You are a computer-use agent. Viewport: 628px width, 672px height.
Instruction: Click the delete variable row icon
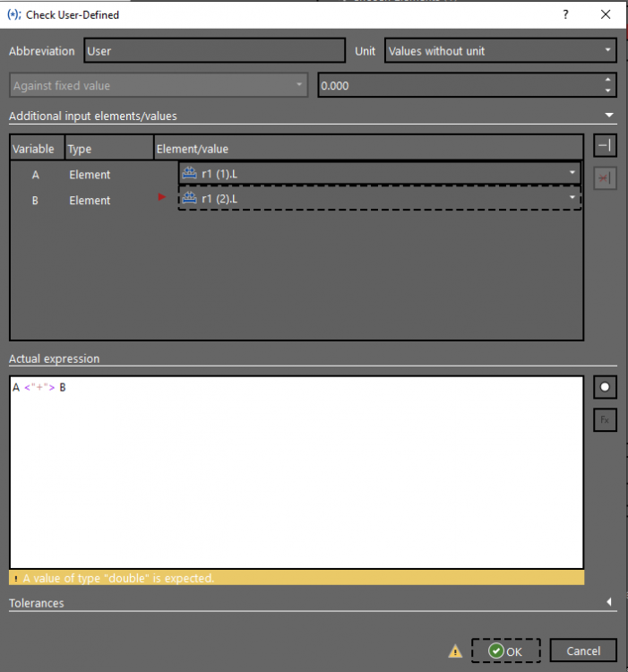(605, 178)
